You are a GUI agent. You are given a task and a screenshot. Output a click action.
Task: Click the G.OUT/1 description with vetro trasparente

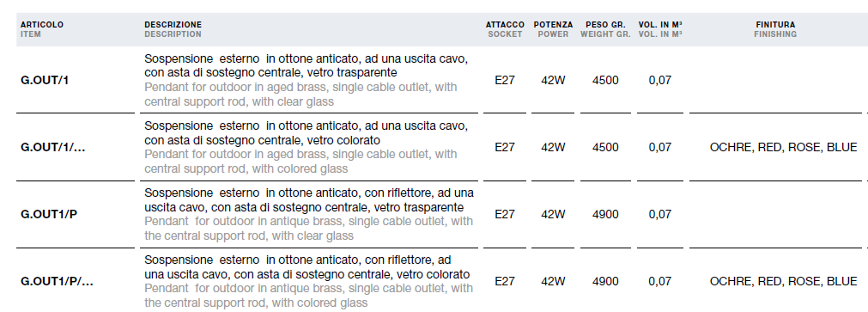[x=307, y=80]
